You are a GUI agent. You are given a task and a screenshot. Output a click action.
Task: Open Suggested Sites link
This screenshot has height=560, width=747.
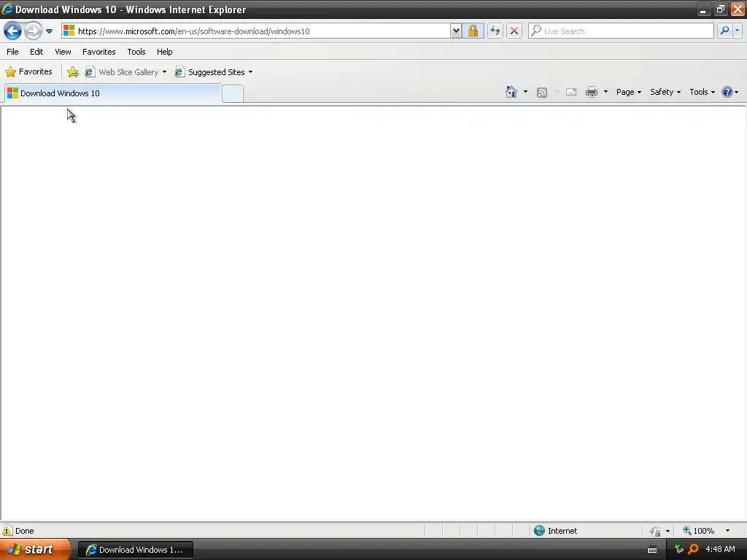(210, 72)
